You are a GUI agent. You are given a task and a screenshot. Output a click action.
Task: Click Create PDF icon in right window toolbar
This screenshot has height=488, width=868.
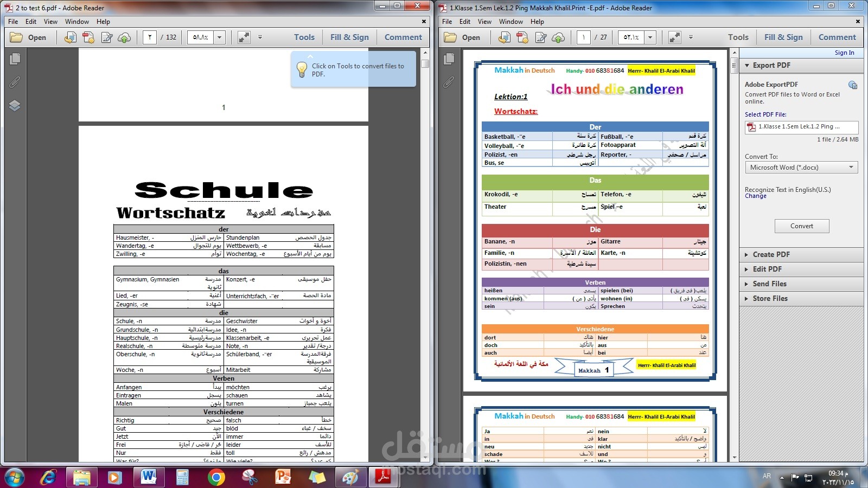click(522, 37)
